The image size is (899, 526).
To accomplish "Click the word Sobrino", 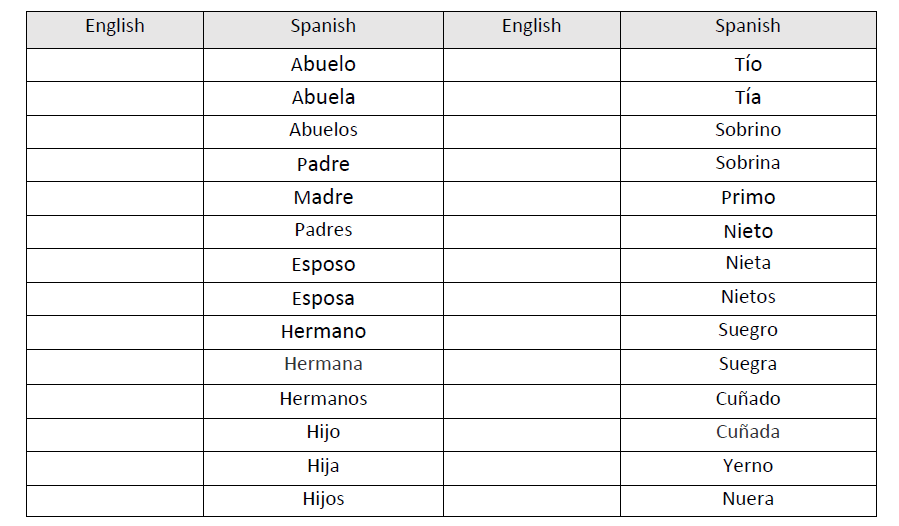I will click(x=748, y=130).
